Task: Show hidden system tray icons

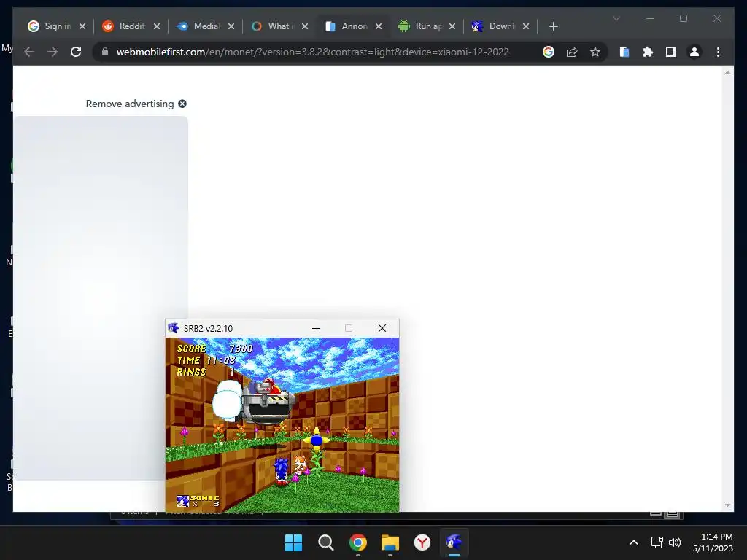Action: click(634, 542)
